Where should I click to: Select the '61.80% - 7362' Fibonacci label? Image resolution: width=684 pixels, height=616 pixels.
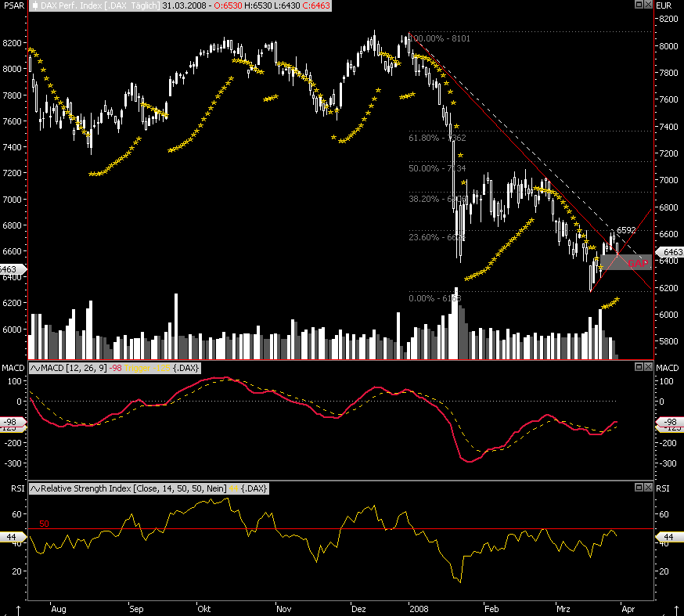(x=437, y=138)
